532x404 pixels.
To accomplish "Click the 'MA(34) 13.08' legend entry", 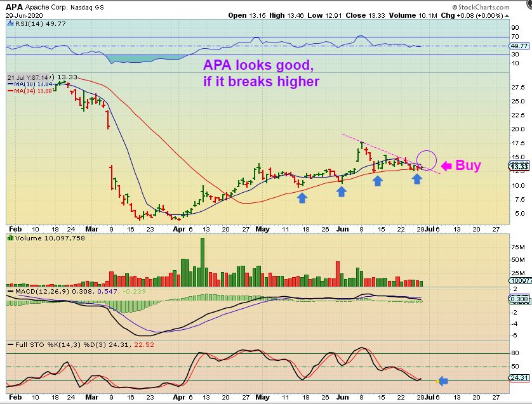I will point(30,91).
